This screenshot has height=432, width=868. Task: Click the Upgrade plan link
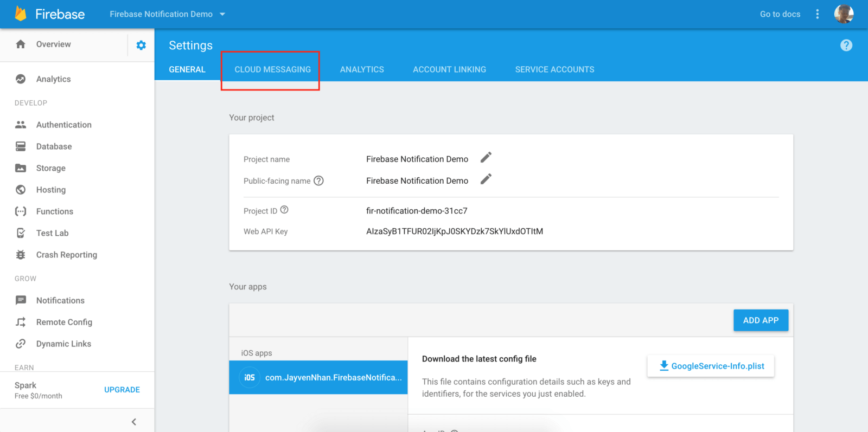click(122, 390)
